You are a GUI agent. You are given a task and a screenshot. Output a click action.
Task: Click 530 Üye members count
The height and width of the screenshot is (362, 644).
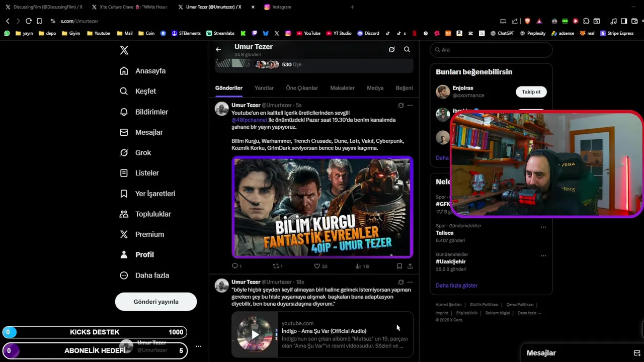(x=292, y=64)
